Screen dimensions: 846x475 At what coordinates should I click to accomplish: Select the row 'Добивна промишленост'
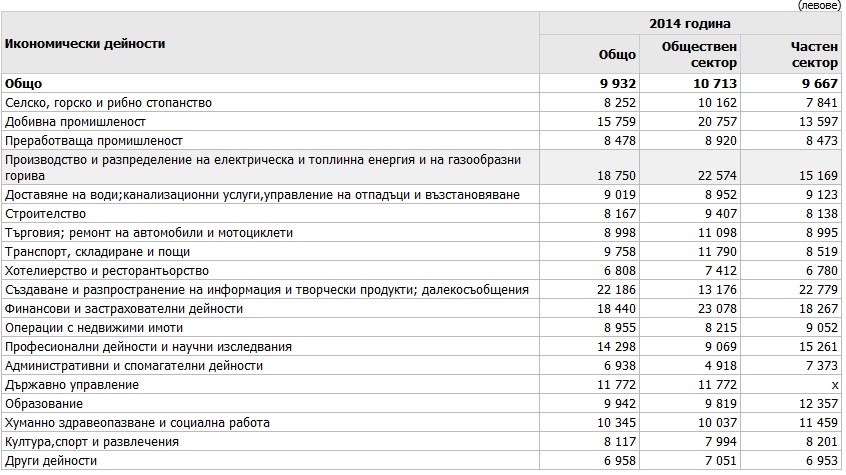[421, 121]
